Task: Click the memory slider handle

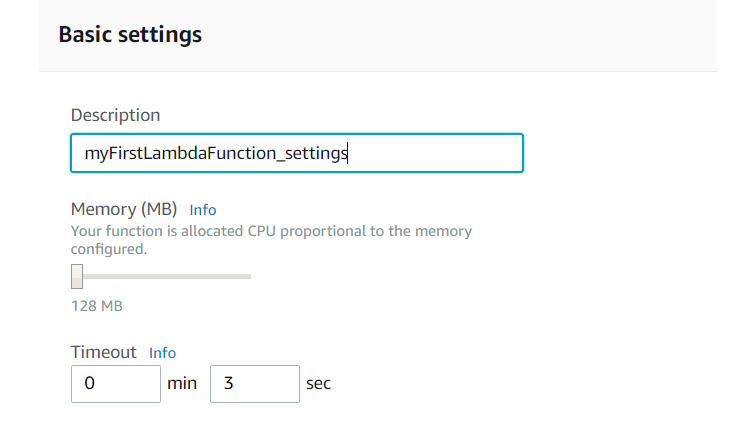Action: (77, 276)
